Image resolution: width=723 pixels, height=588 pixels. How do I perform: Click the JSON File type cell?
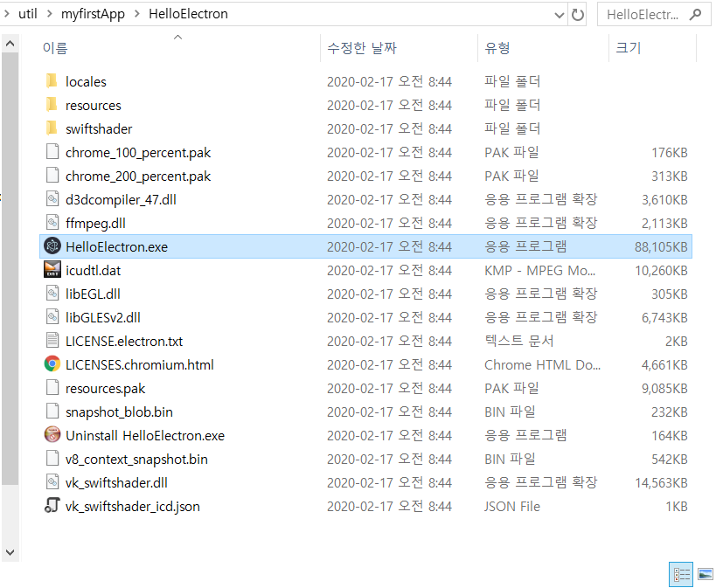511,507
